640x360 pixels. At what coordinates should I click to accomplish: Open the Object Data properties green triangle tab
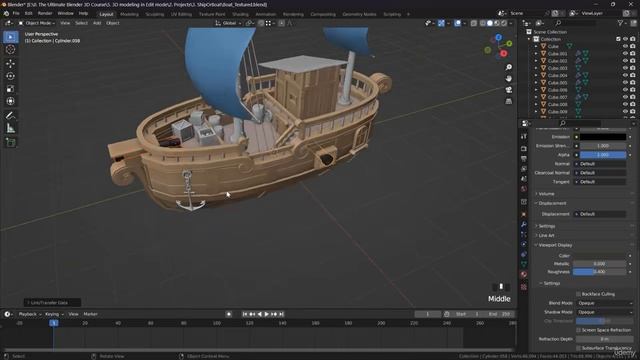click(524, 264)
